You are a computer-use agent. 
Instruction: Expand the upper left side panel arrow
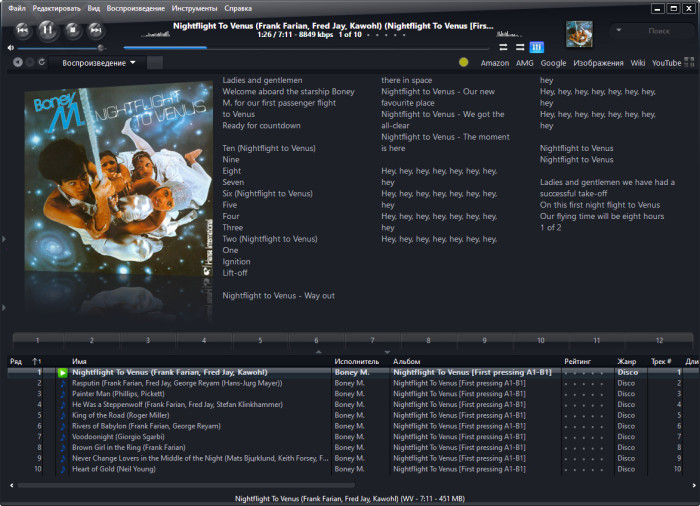[4, 239]
